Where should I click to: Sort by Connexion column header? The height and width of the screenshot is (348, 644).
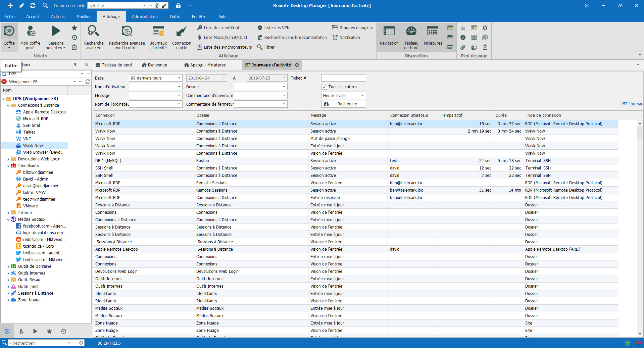coord(144,115)
